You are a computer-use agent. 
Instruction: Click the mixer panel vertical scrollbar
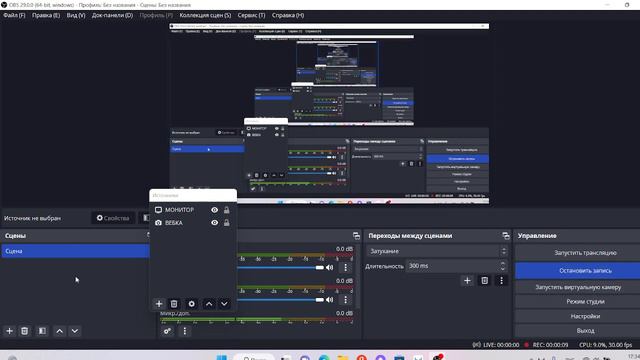pyautogui.click(x=358, y=278)
